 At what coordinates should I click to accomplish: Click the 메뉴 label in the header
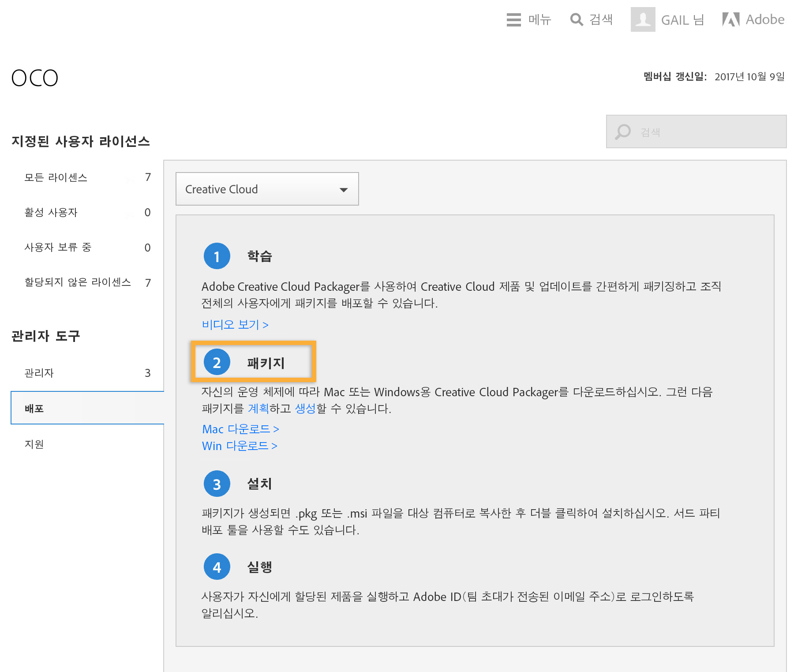(540, 20)
